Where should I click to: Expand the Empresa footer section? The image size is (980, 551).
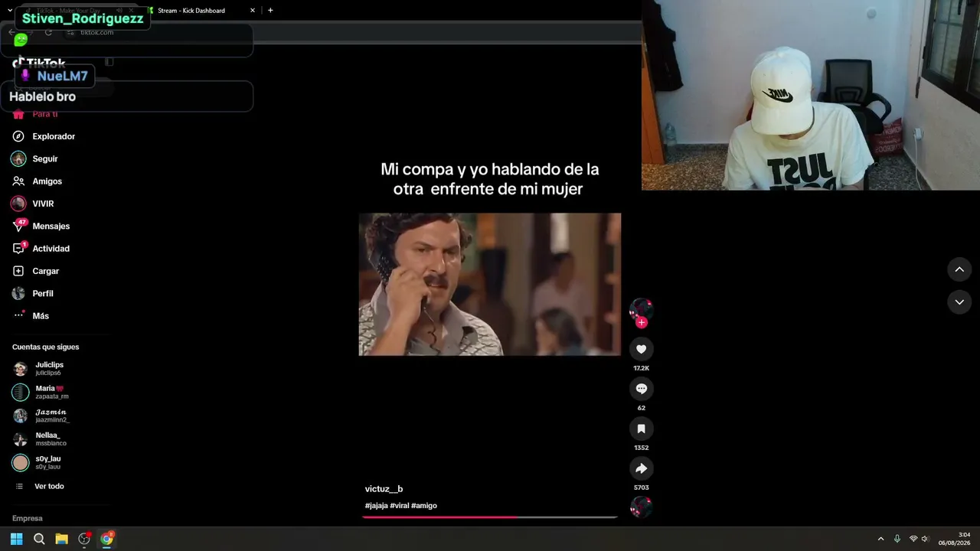tap(28, 519)
